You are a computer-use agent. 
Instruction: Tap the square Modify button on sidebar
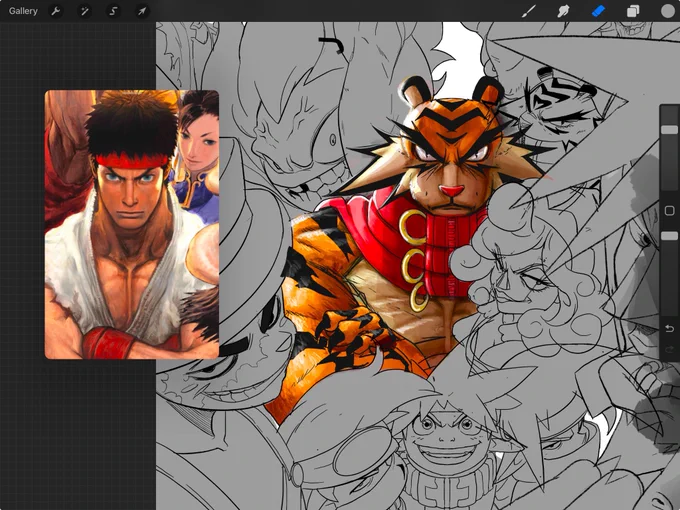(x=669, y=211)
